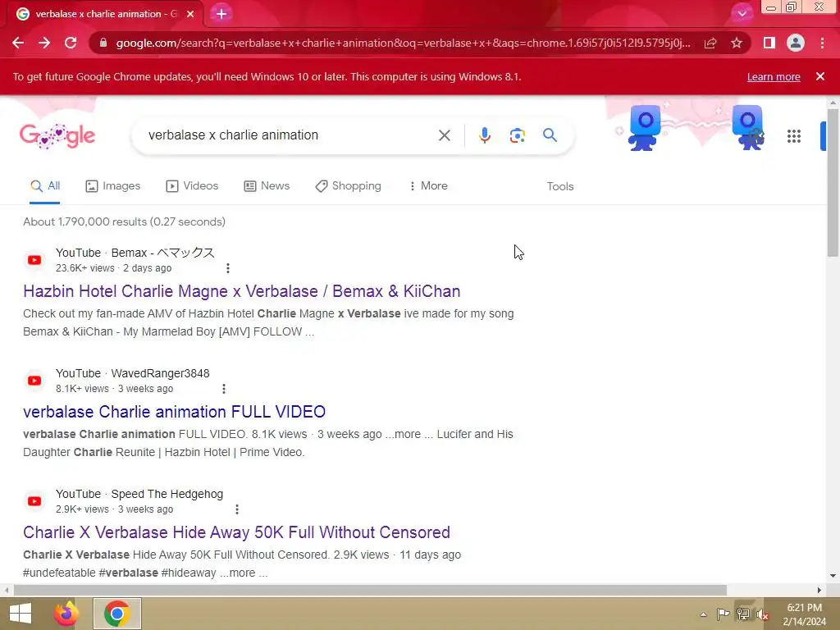The width and height of the screenshot is (840, 630).
Task: Open the browser side panel
Action: tap(769, 43)
